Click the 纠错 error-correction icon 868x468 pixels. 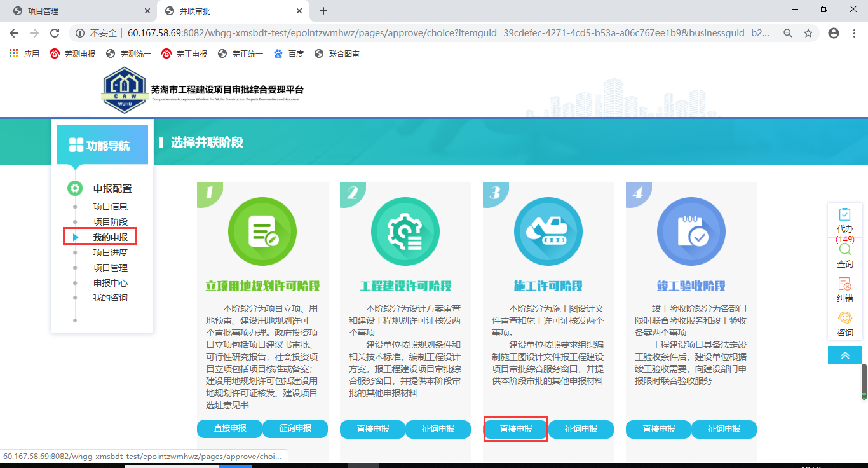point(844,289)
